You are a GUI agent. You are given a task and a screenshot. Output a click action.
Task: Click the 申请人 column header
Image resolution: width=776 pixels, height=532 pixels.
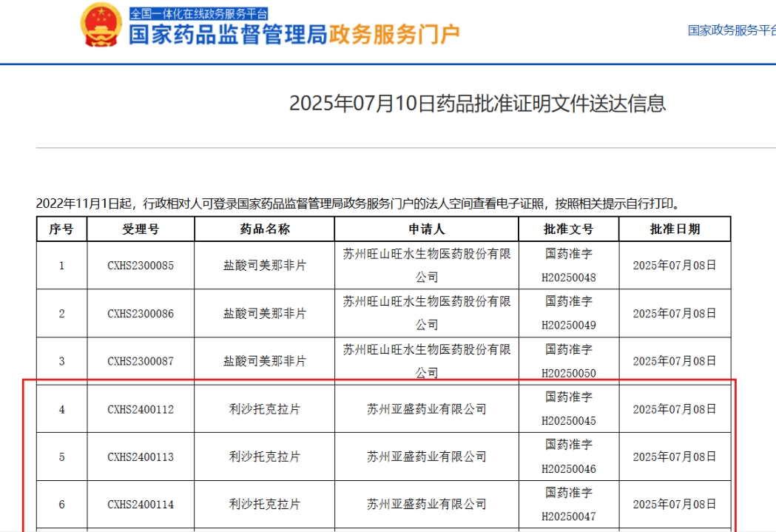tap(427, 229)
